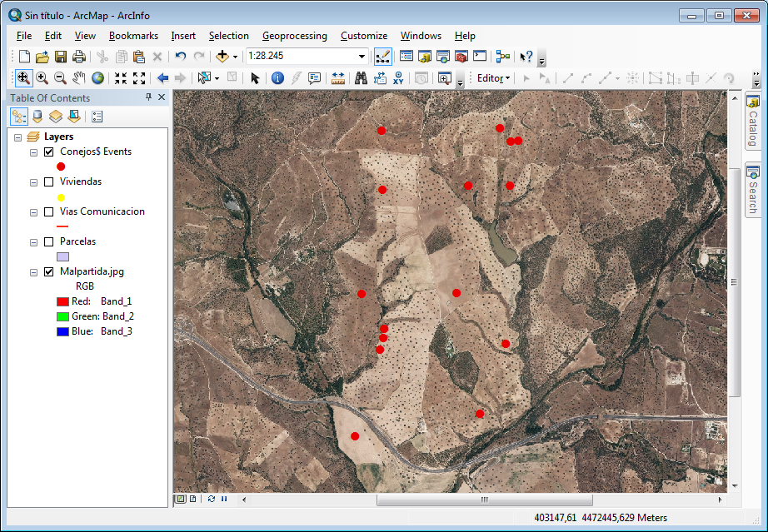Switch to Layout View button
Image resolution: width=768 pixels, height=532 pixels.
click(192, 499)
